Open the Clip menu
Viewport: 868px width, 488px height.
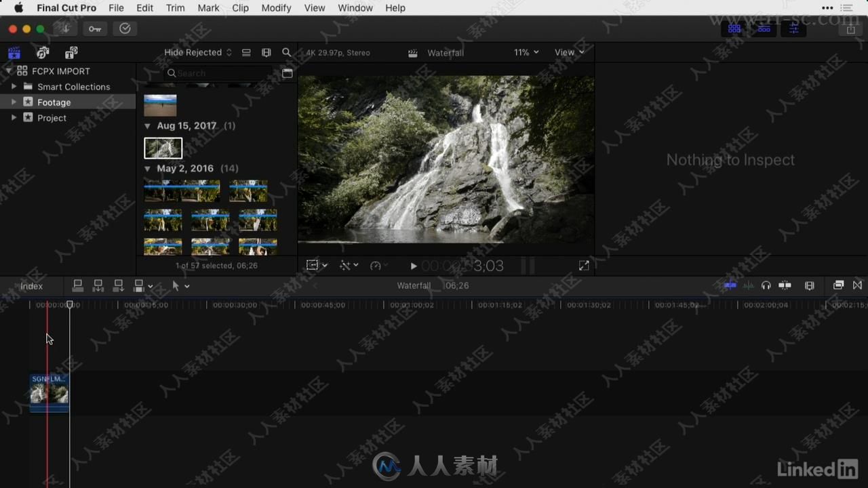[240, 8]
